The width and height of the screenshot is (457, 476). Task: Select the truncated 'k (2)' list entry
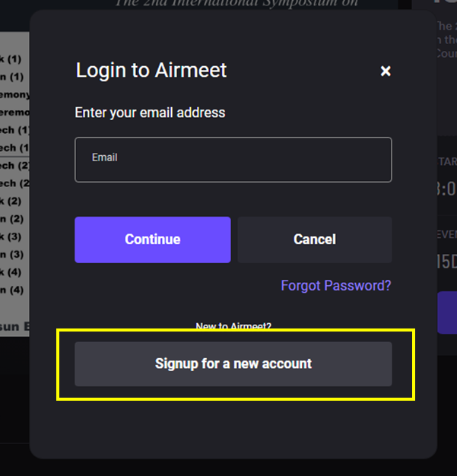click(x=11, y=201)
